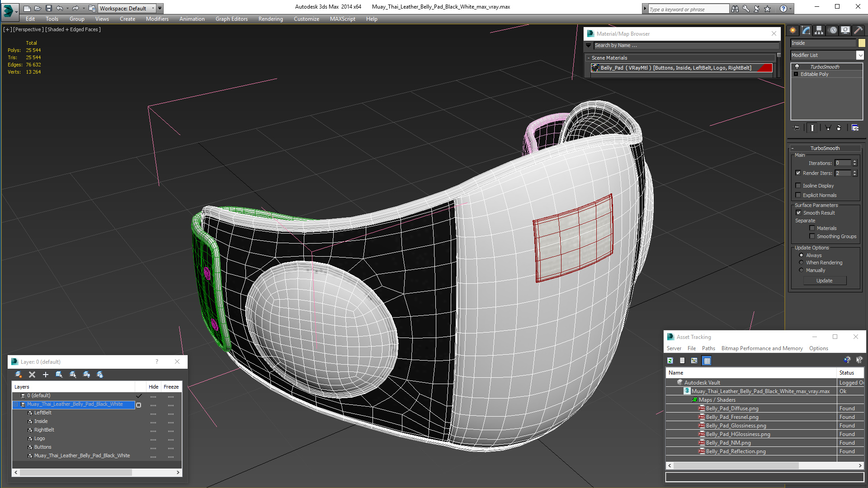868x488 pixels.
Task: Click Add Selected Objects plus icon
Action: (45, 375)
